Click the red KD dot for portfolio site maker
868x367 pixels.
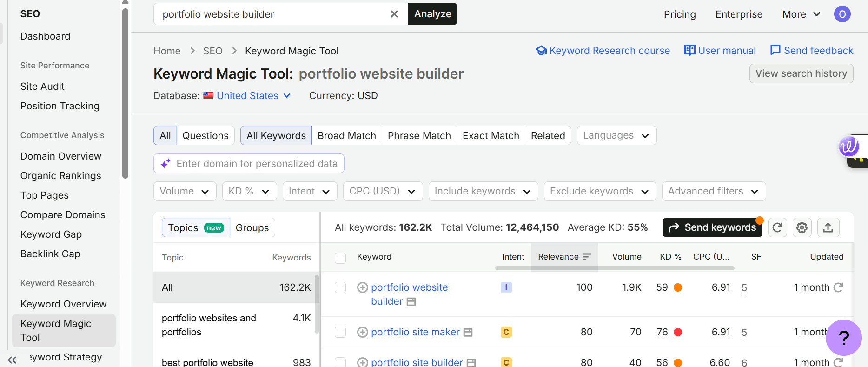[678, 332]
